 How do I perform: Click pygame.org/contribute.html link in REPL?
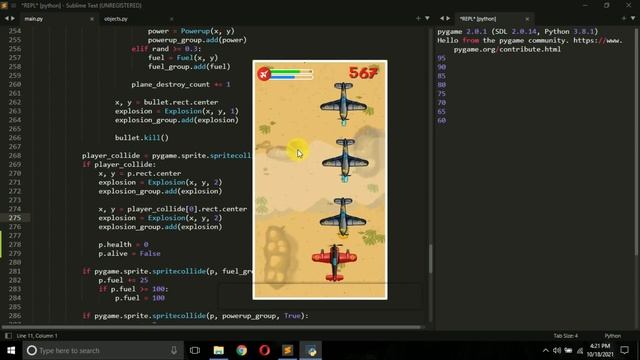(x=507, y=49)
